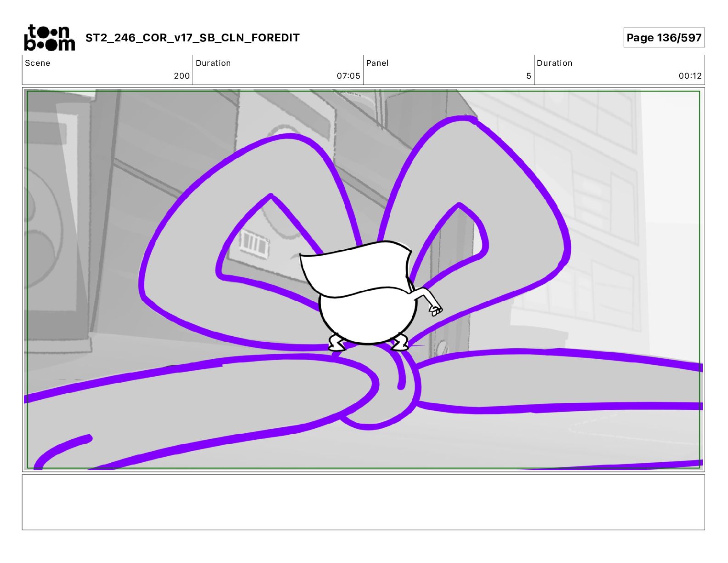The height and width of the screenshot is (563, 728).
Task: Click the Page 136/597 indicator
Action: click(x=664, y=38)
